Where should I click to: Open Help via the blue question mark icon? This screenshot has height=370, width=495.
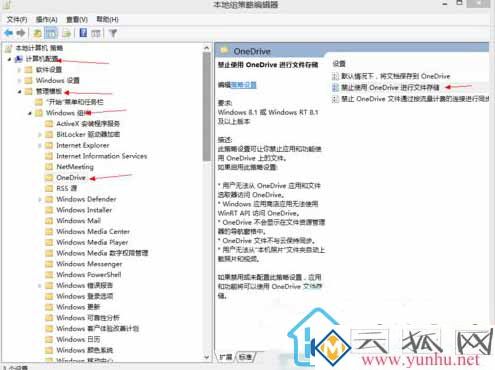(x=83, y=33)
